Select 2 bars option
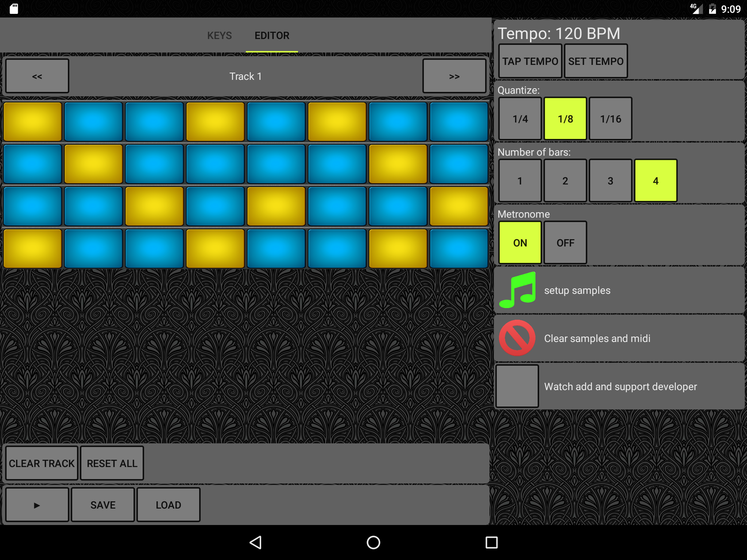747x560 pixels. [565, 180]
